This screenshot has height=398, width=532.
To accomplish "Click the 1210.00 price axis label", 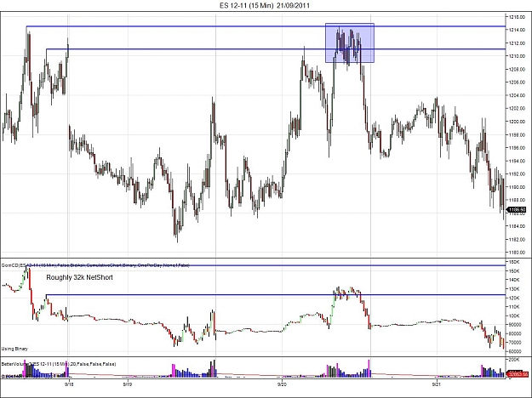I will click(517, 56).
